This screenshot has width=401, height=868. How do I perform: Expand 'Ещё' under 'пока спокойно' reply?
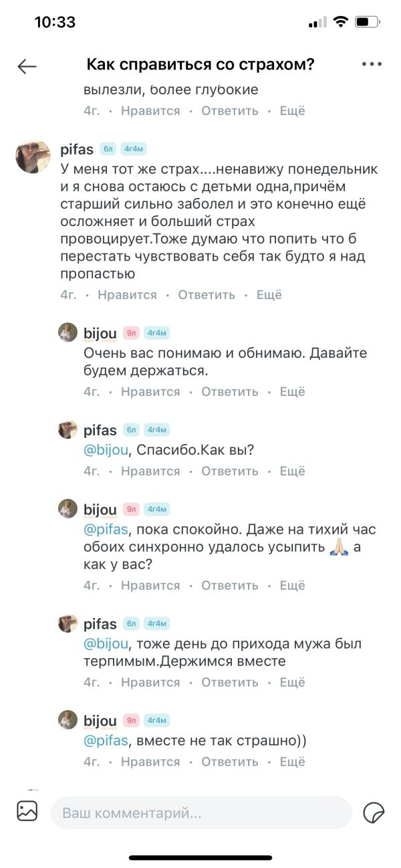(292, 586)
